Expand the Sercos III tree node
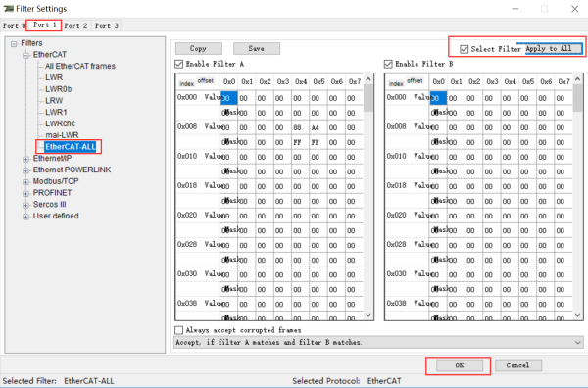This screenshot has height=388, width=588. (x=25, y=205)
